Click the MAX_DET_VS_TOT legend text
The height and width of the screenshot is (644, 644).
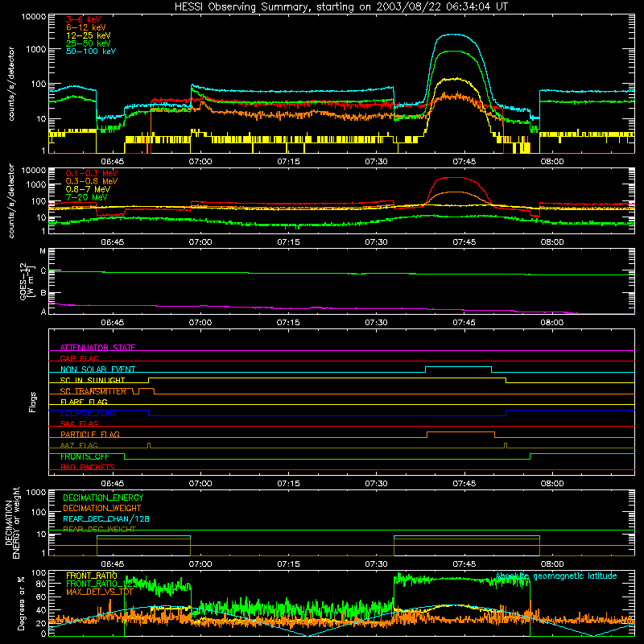[x=100, y=592]
